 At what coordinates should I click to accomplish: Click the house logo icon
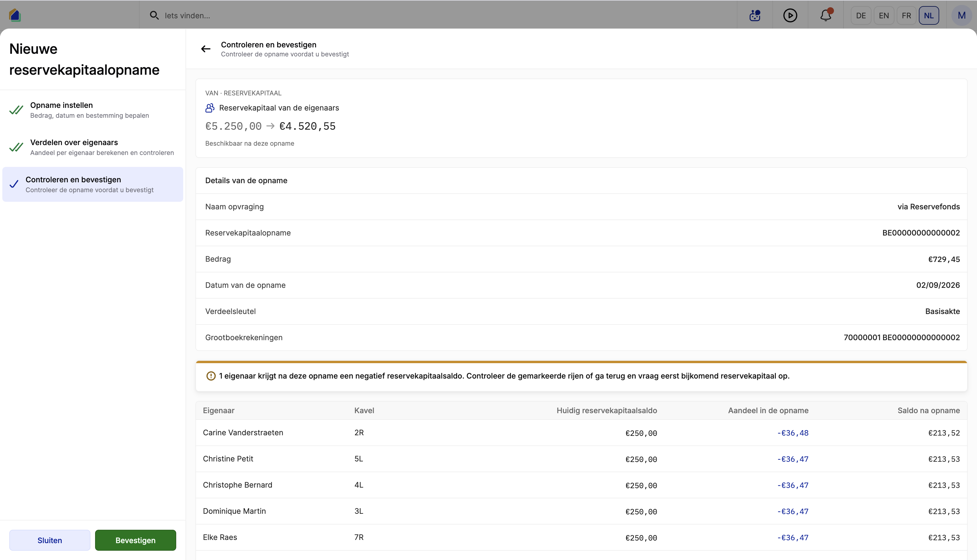pyautogui.click(x=15, y=15)
